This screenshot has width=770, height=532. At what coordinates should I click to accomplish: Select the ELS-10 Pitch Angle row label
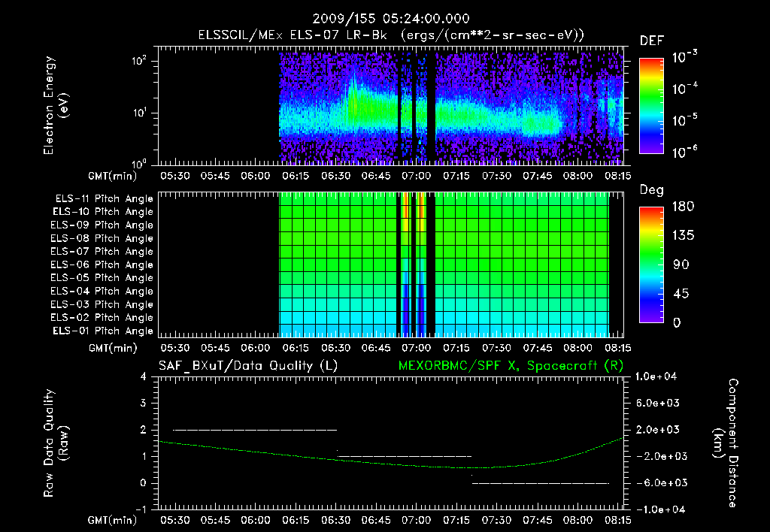[102, 212]
